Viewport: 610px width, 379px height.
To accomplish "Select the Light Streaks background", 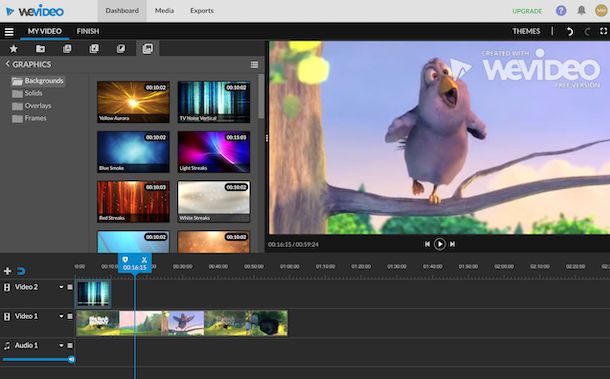I will pos(214,152).
